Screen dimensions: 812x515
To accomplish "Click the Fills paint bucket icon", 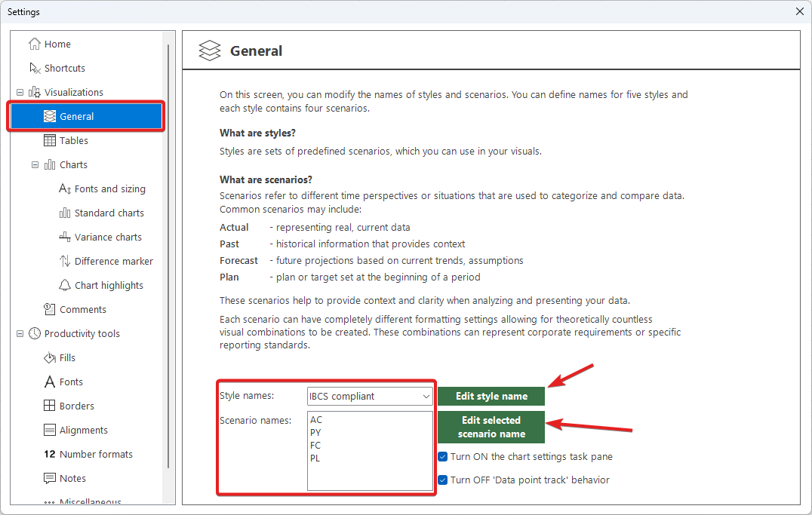I will coord(50,358).
